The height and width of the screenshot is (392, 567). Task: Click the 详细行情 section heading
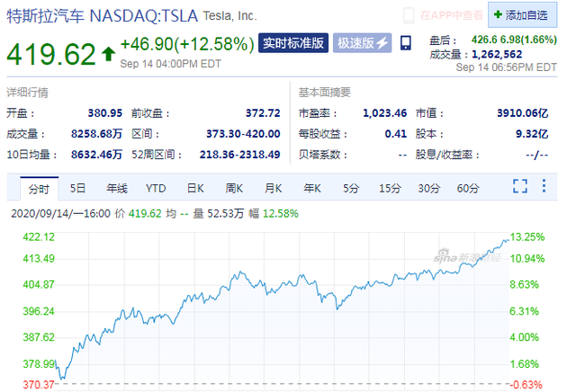click(x=28, y=93)
